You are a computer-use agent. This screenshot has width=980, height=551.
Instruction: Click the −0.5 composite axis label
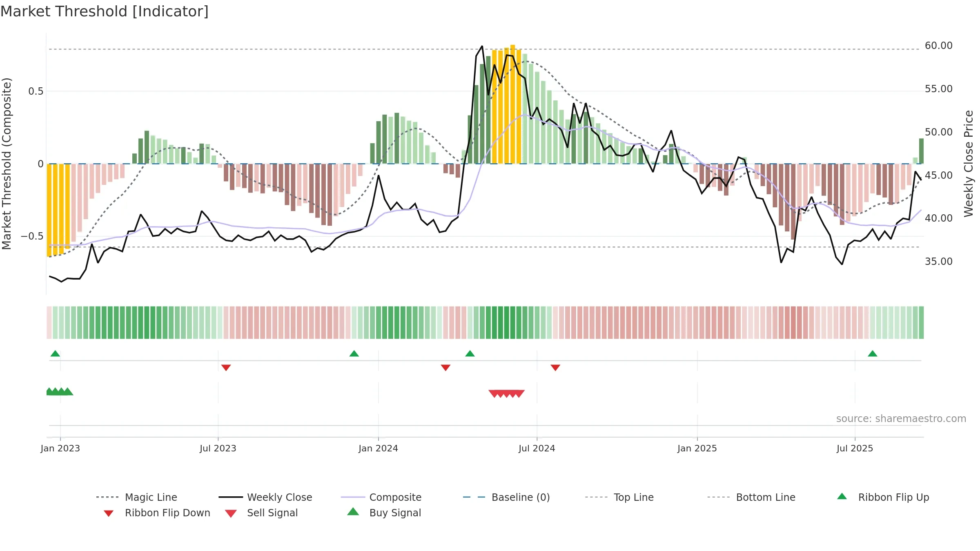click(x=32, y=236)
